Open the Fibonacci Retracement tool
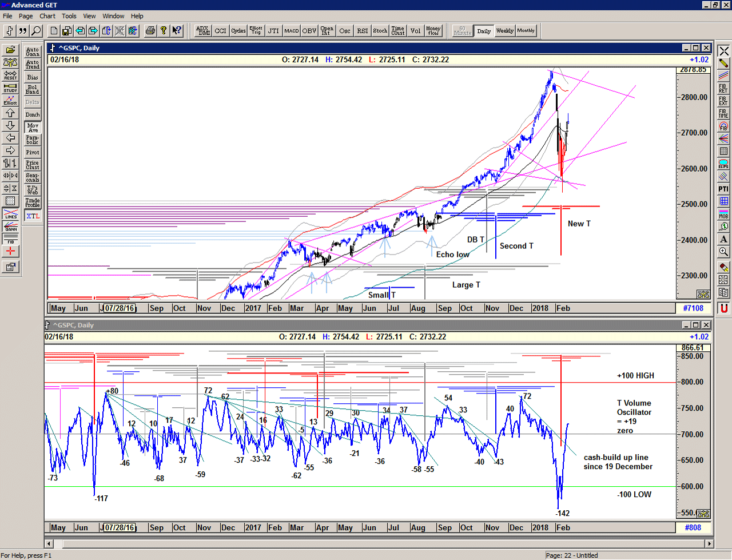732x560 pixels. coord(723,88)
